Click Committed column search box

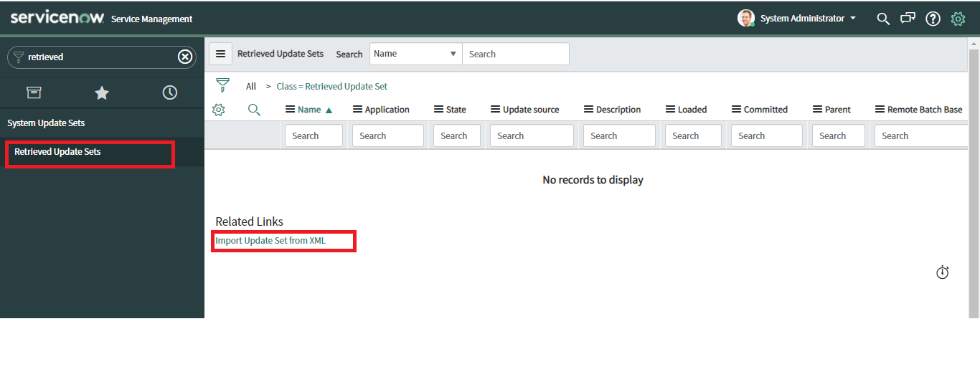767,135
